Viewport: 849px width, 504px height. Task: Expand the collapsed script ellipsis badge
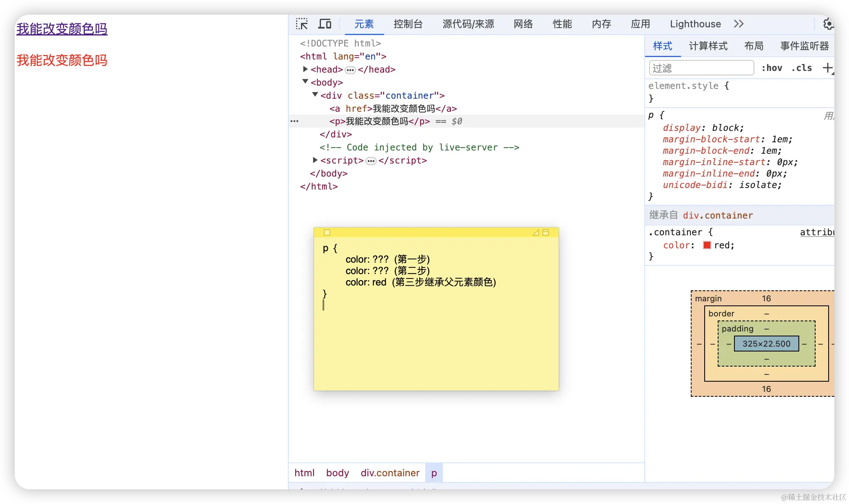371,161
